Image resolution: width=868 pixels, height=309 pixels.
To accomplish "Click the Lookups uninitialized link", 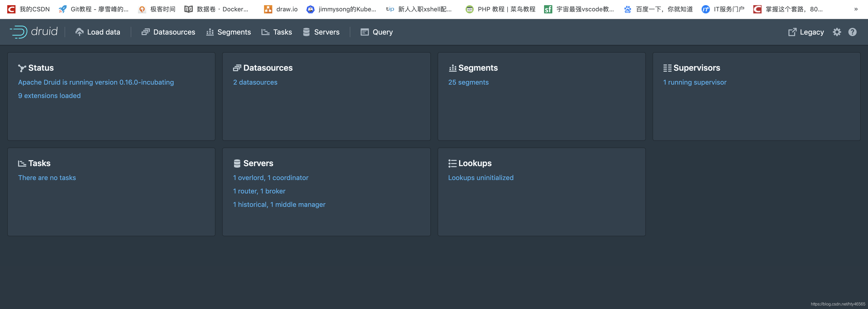I will tap(481, 178).
